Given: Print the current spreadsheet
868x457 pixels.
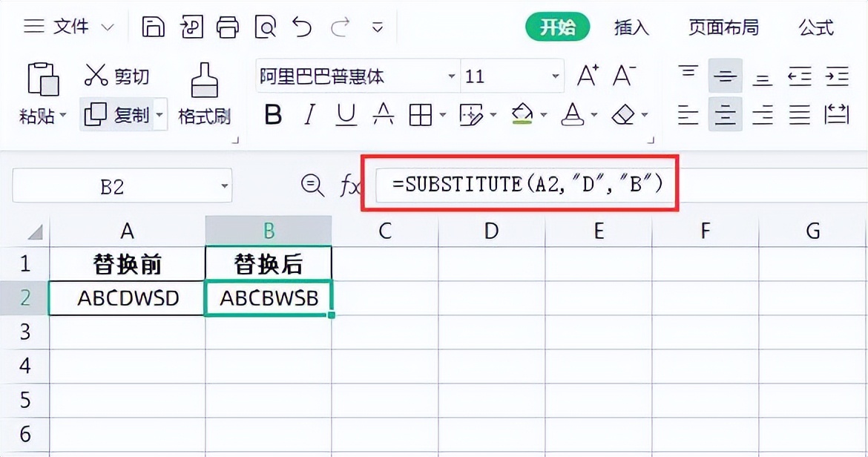Looking at the screenshot, I should tap(228, 26).
